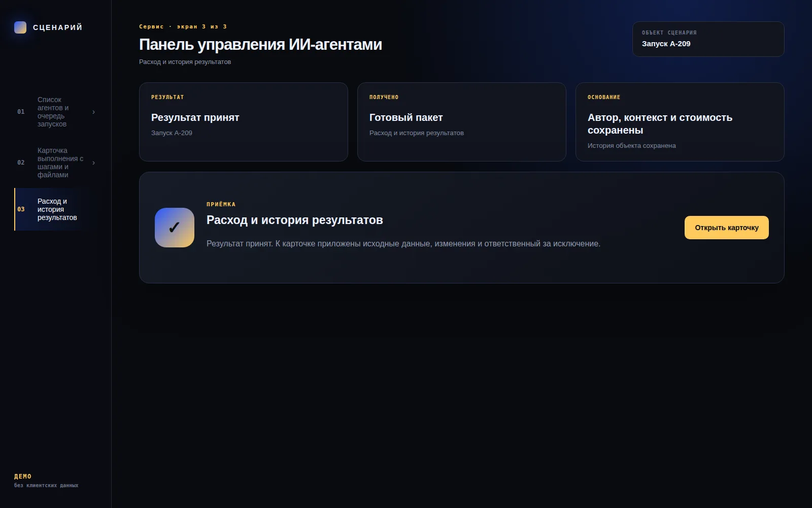The height and width of the screenshot is (508, 812).
Task: Click the breadcrumb Сервис · экран 3 из 3
Action: click(183, 26)
